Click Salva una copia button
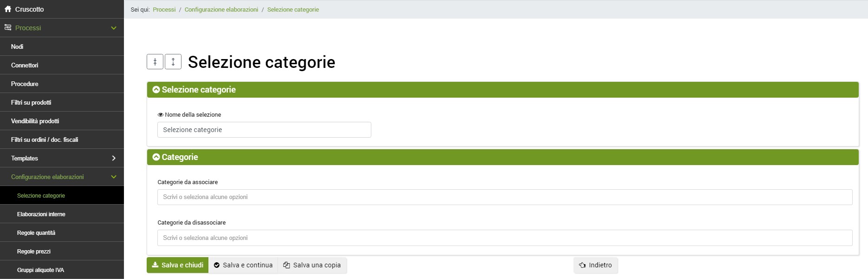868x279 pixels. 312,265
